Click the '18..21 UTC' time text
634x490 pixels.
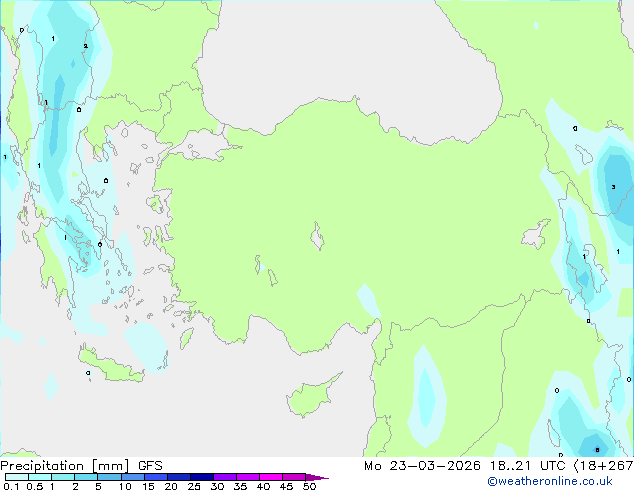(x=527, y=466)
